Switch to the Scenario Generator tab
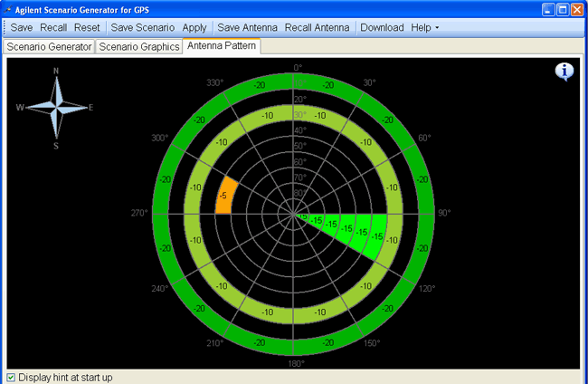The image size is (588, 384). [49, 46]
